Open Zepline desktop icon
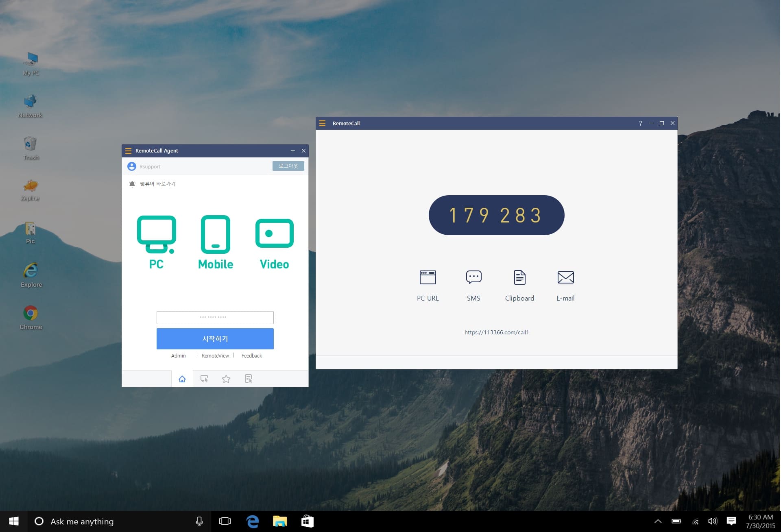The image size is (781, 532). [x=31, y=190]
